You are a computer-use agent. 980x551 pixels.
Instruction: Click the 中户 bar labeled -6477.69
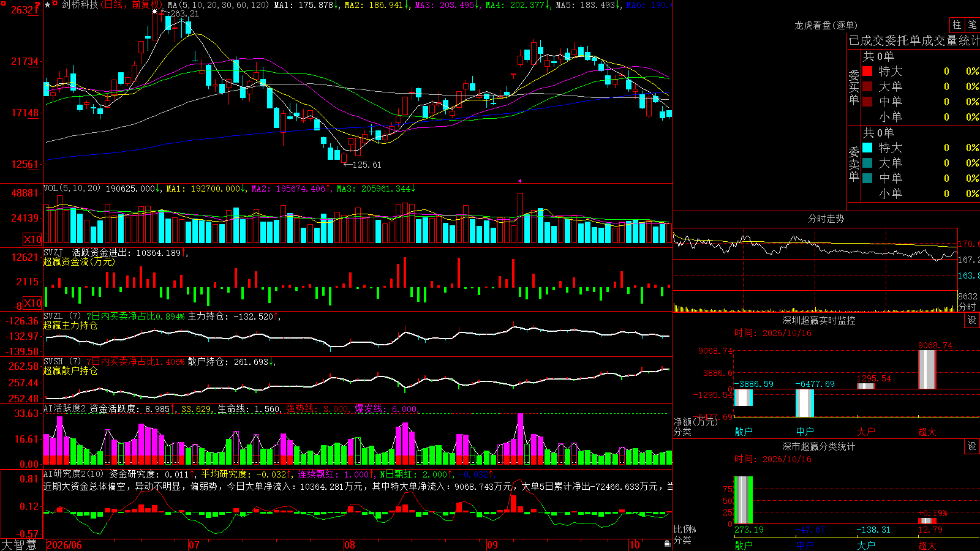805,403
